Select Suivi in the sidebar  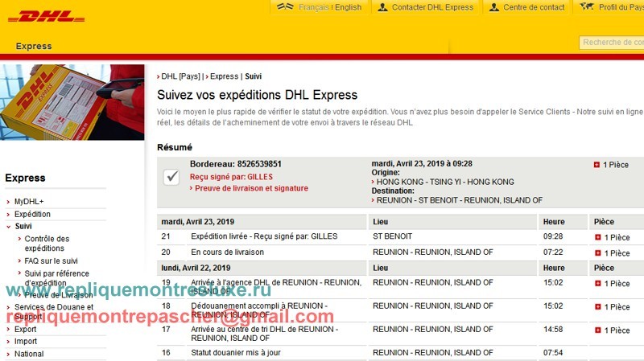(x=23, y=226)
